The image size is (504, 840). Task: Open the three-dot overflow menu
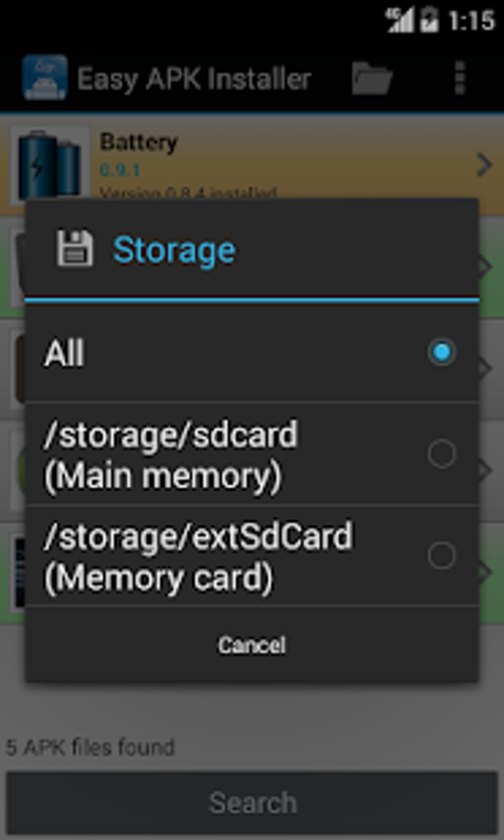tap(460, 78)
